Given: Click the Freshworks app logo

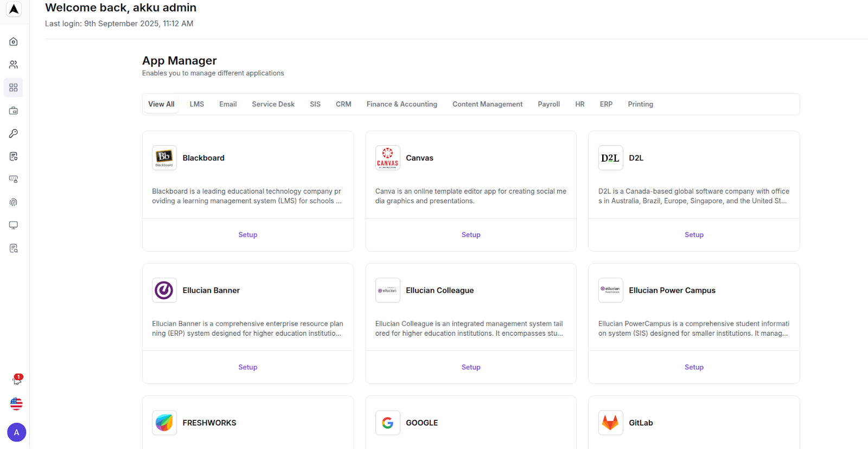Looking at the screenshot, I should [x=164, y=422].
